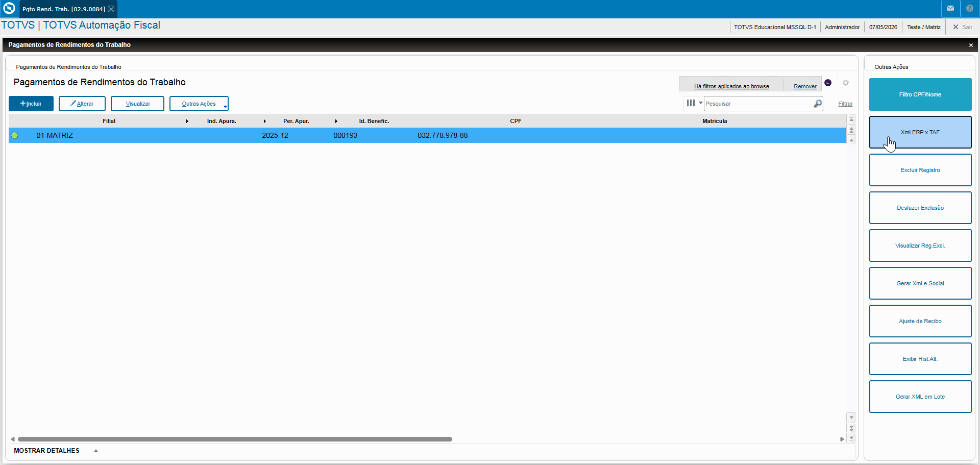Click Gerar XML em Lote button
The width and height of the screenshot is (980, 465).
pyautogui.click(x=920, y=397)
